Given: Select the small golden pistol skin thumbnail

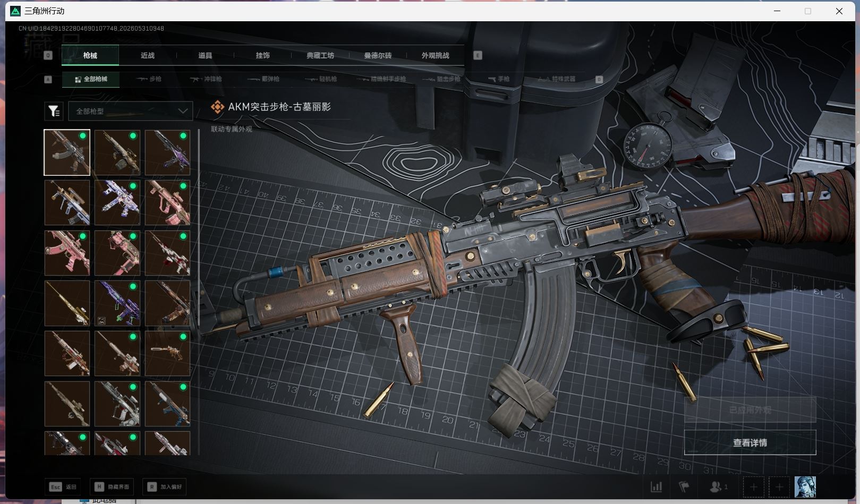Looking at the screenshot, I should pos(167,353).
